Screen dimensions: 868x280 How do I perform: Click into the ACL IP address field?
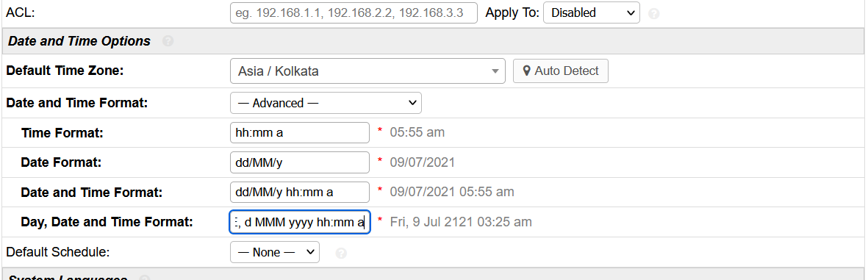coord(354,12)
